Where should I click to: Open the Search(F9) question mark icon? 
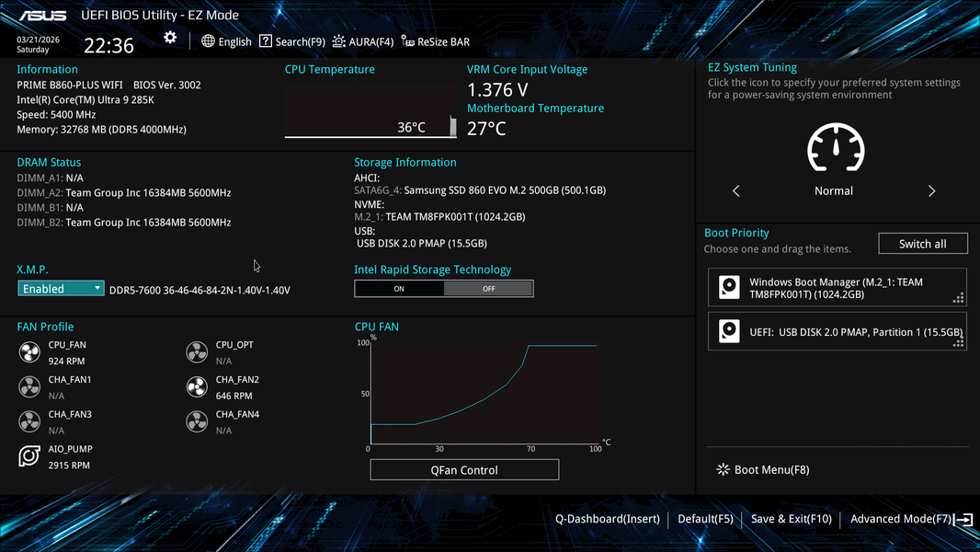click(x=266, y=41)
